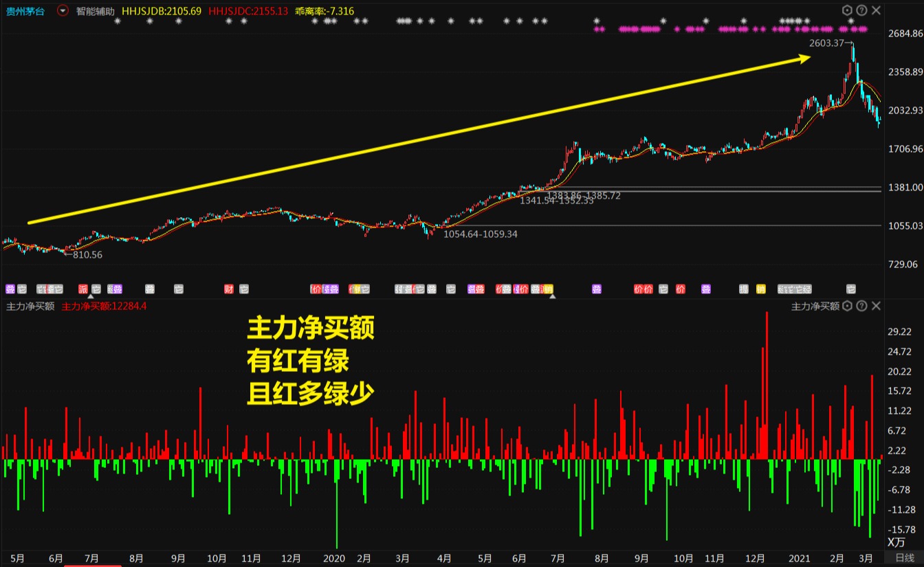Click yellow 销 marker above December 2020

[x=761, y=289]
